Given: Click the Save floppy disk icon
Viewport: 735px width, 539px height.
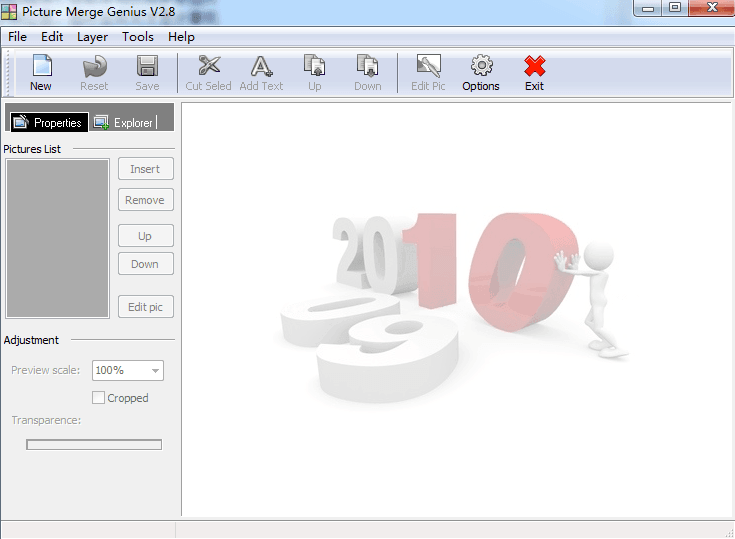Looking at the screenshot, I should coord(147,68).
